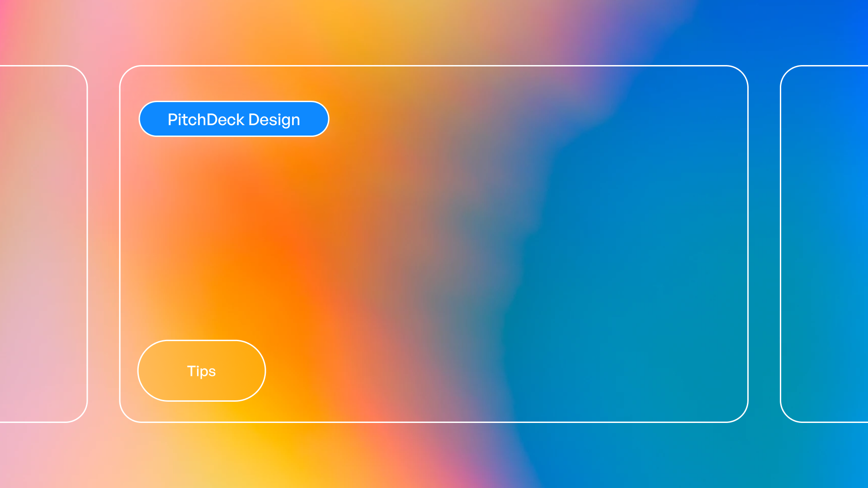
Task: Click the "Design" word in blue tag
Action: [x=274, y=120]
